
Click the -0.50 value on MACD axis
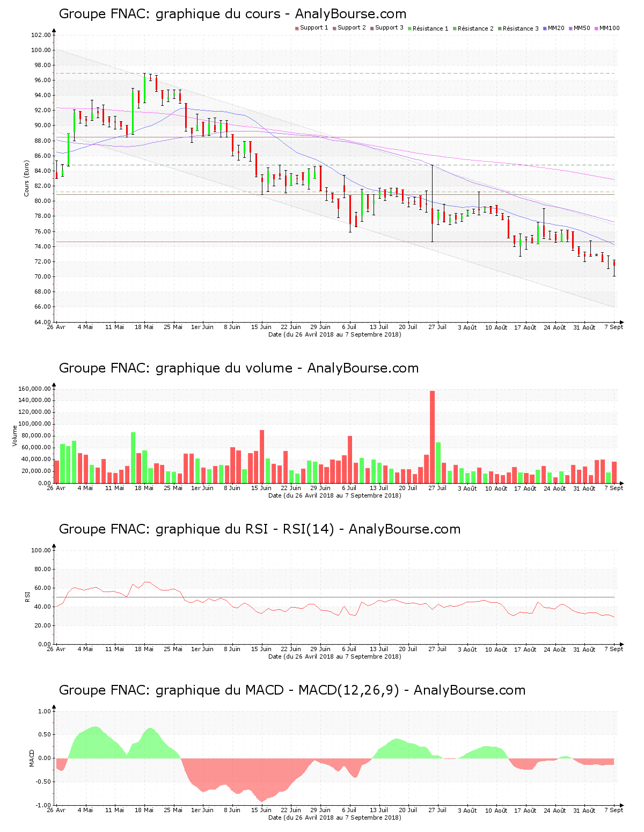point(43,782)
